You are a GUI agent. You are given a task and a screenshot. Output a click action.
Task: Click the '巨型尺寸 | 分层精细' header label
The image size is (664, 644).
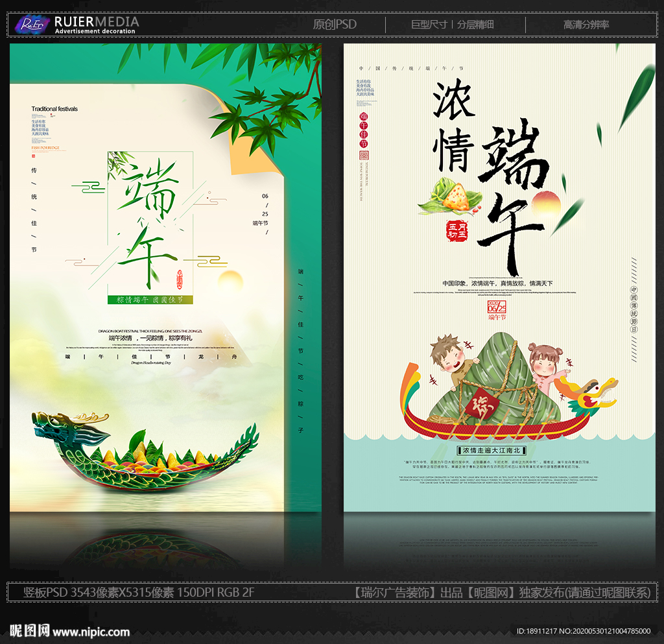[x=452, y=25]
